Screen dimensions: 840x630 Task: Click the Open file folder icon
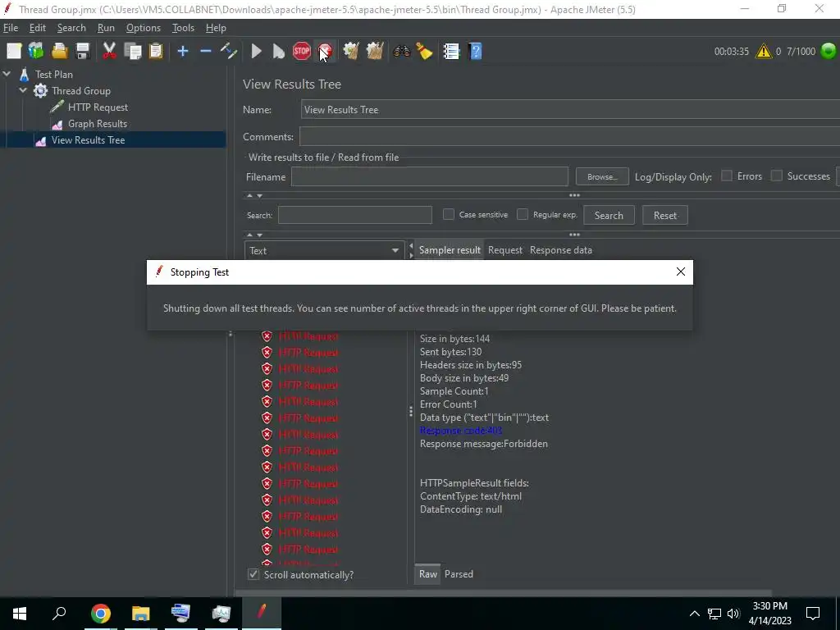click(x=59, y=52)
